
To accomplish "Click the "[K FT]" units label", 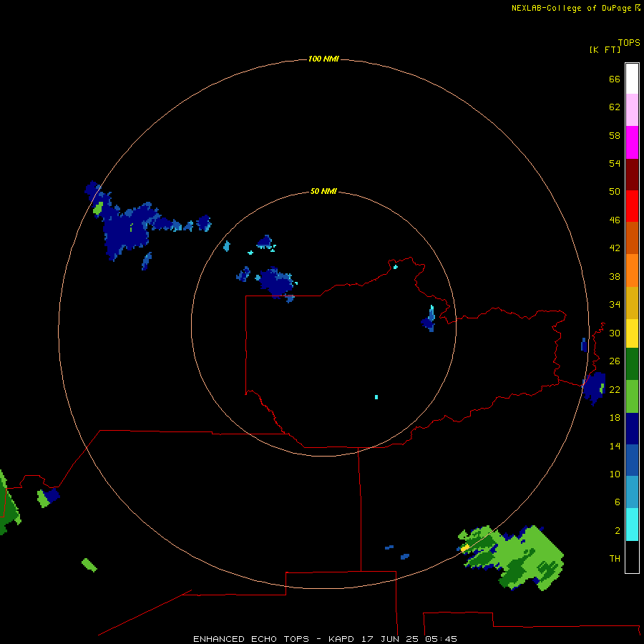I will click(x=605, y=49).
